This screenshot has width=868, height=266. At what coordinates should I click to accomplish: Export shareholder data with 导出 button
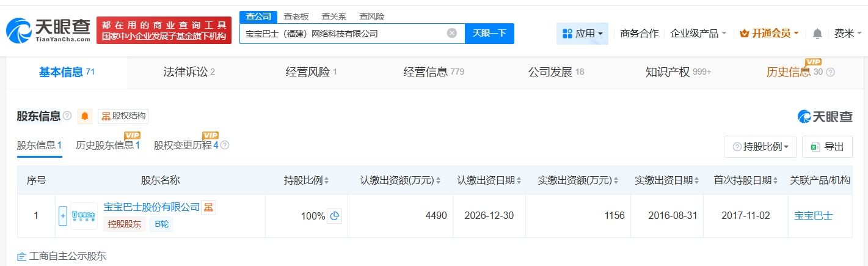827,147
